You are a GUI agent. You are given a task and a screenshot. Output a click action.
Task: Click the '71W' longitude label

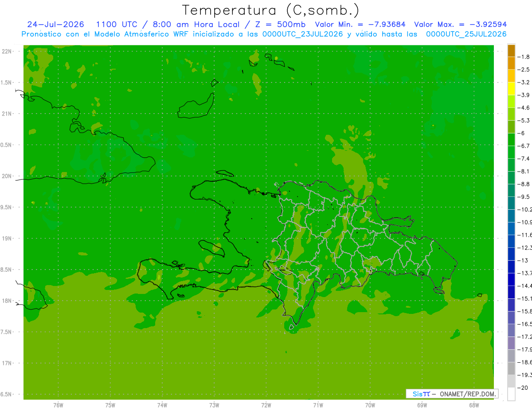click(318, 405)
